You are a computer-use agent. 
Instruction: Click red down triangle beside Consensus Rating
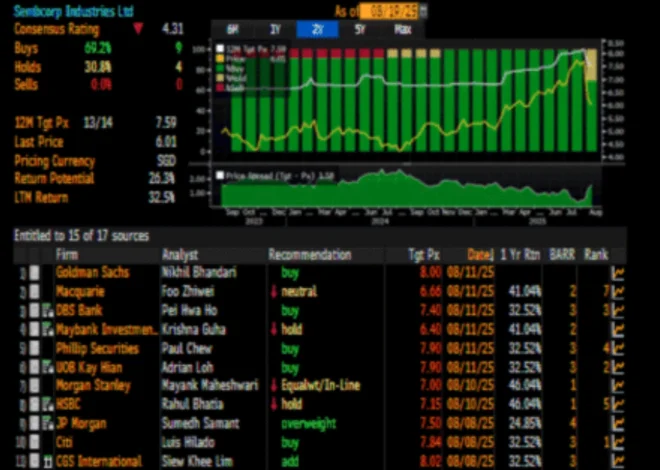138,29
